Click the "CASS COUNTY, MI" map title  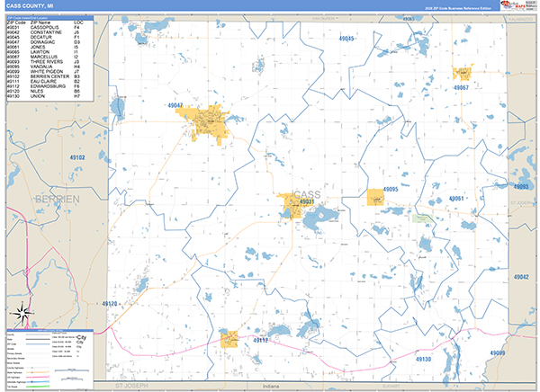click(x=30, y=6)
